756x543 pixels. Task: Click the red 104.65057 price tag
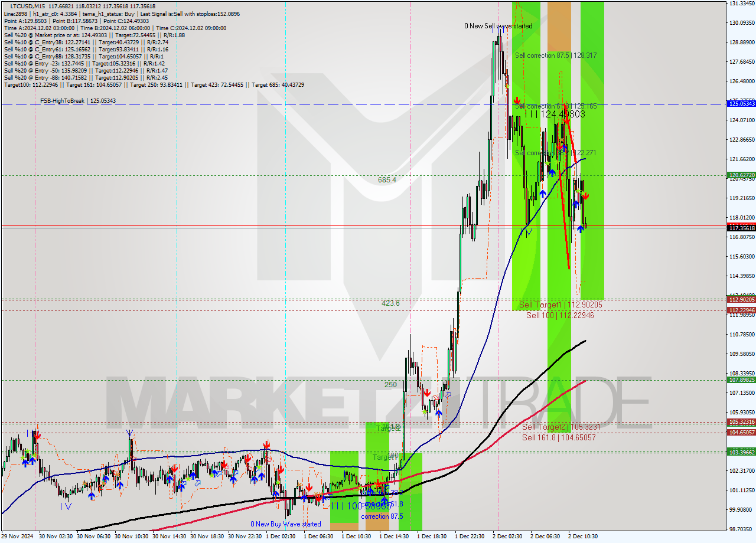click(x=741, y=433)
